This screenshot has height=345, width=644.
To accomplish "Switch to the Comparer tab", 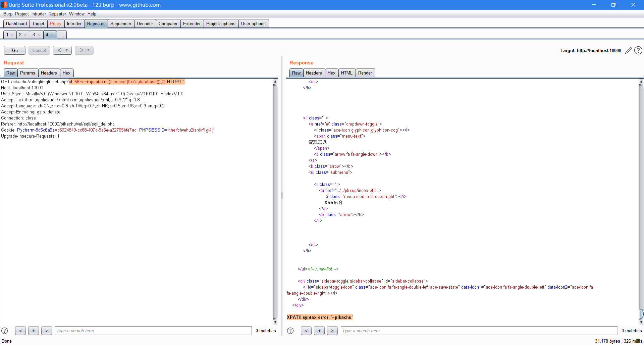I will [x=168, y=23].
